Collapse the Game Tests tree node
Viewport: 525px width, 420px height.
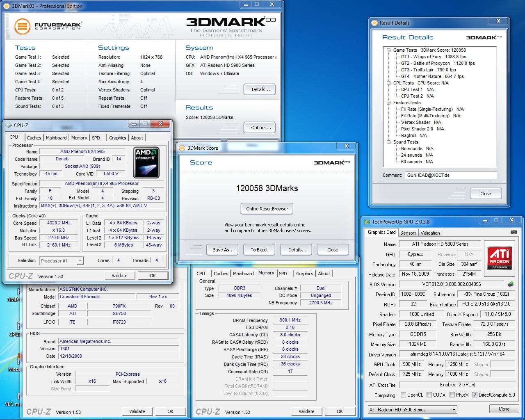(389, 50)
